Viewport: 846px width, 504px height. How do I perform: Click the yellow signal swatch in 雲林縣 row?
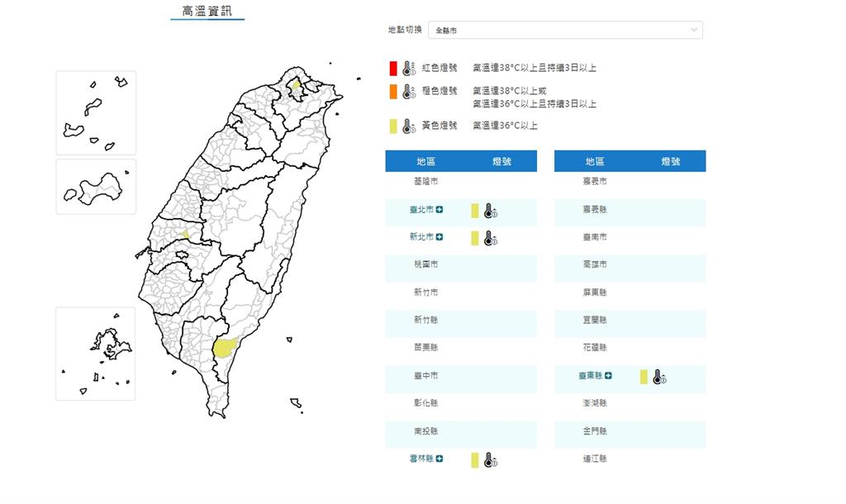(475, 459)
